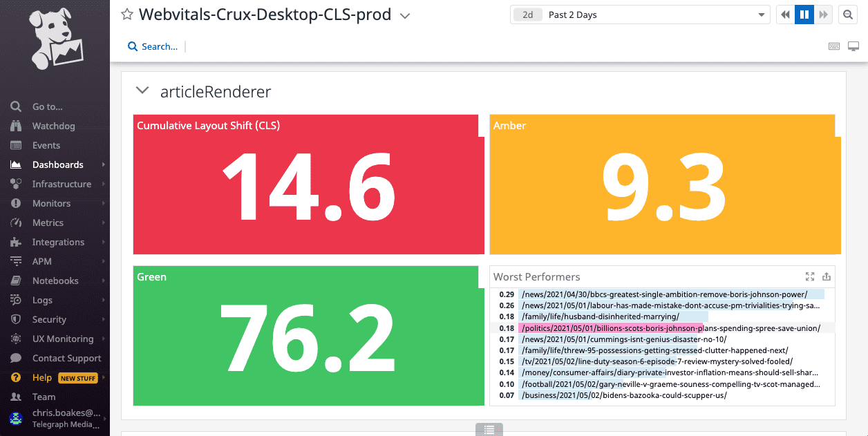Enable TV screen mode

(x=853, y=46)
